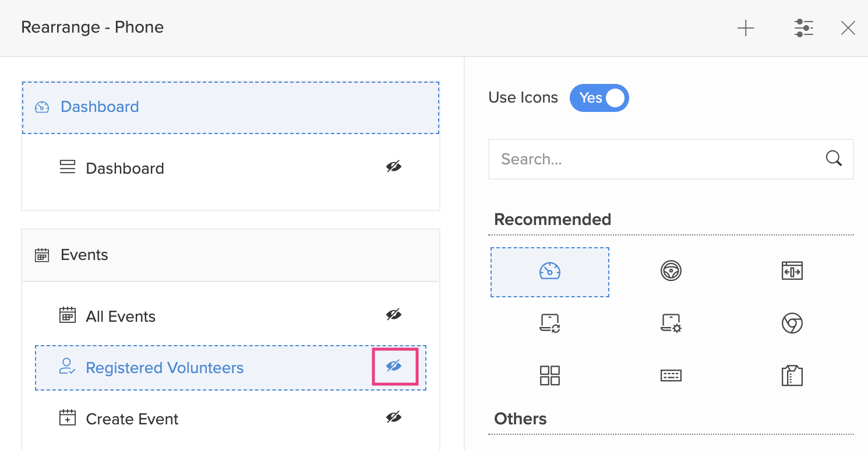Choose the code window icon
The width and height of the screenshot is (868, 450).
pos(792,271)
